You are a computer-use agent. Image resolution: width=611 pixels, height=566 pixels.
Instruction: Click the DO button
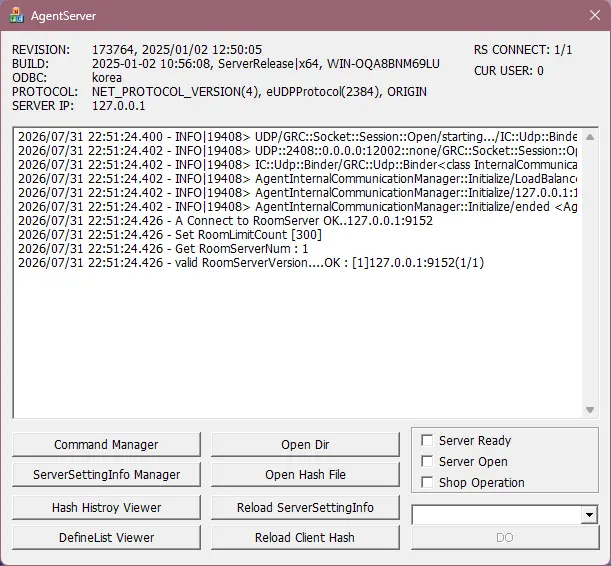click(505, 538)
